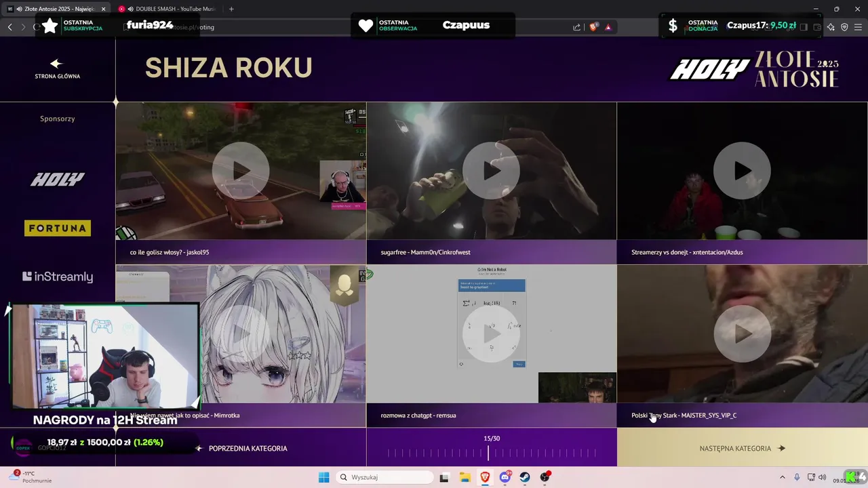
Task: Click the share page icon in address bar
Action: tap(576, 27)
